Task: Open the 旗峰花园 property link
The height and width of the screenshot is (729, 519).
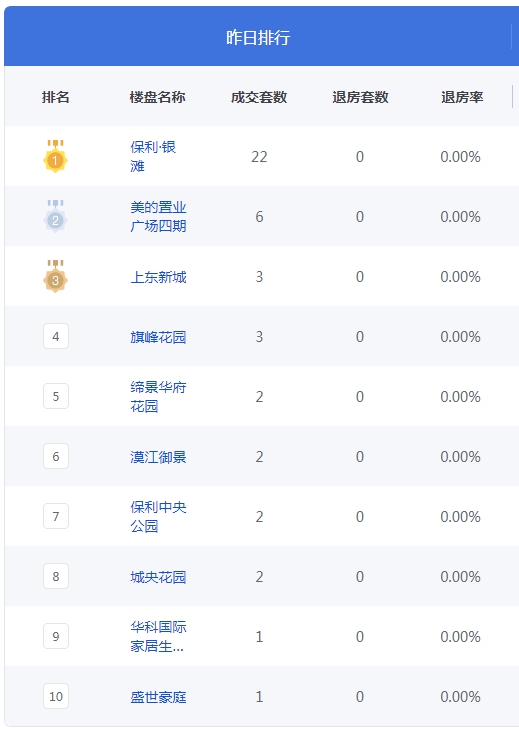Action: pyautogui.click(x=158, y=337)
